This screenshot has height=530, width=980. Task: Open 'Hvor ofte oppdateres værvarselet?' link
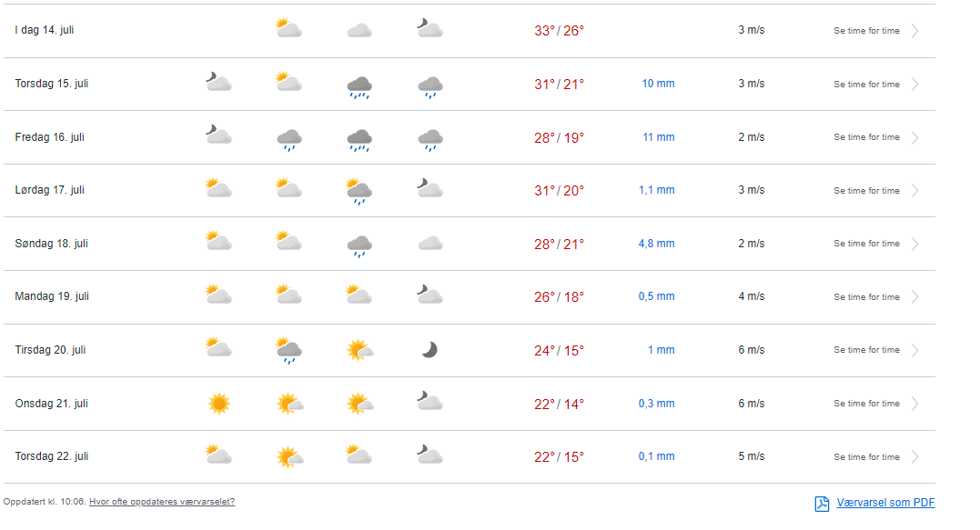(x=162, y=502)
